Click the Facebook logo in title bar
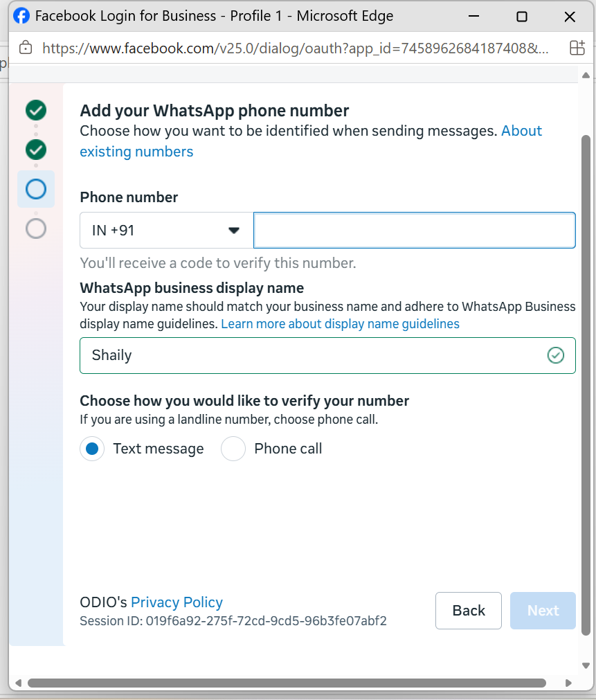This screenshot has width=596, height=700. [x=21, y=16]
